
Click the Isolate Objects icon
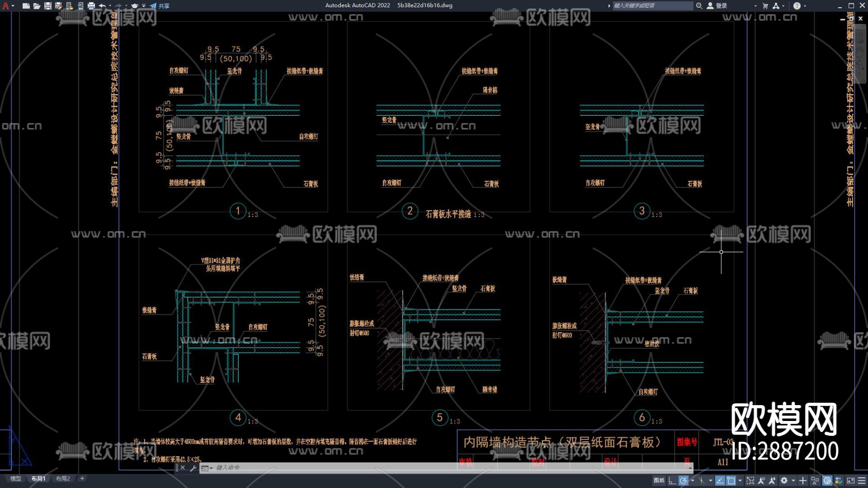[x=815, y=480]
